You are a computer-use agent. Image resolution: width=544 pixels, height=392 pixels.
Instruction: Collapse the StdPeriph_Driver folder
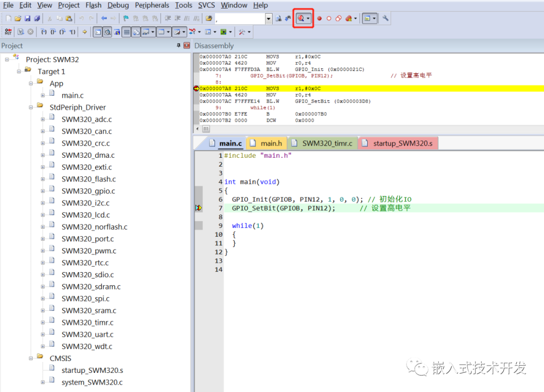click(31, 107)
